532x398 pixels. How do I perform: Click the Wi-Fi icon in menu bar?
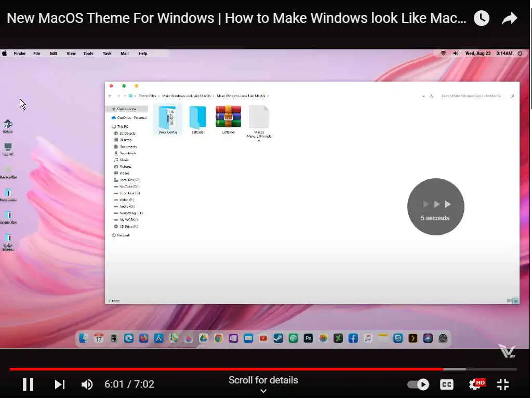[x=443, y=54]
